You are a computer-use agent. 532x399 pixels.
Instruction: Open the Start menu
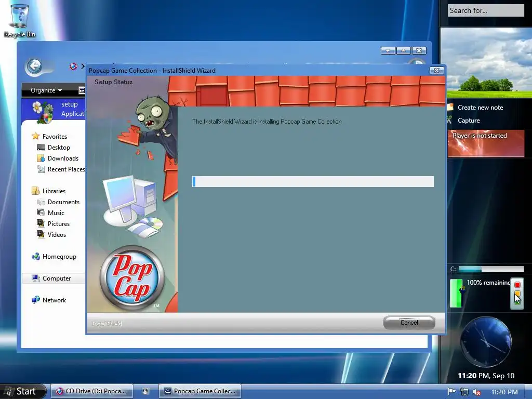[x=22, y=391]
